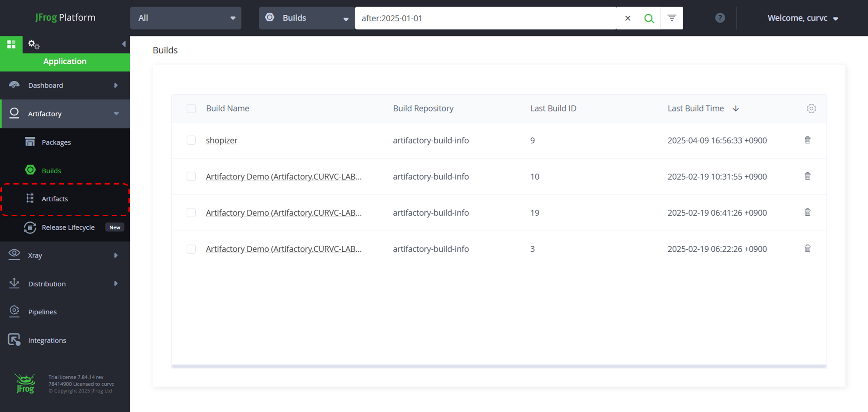Click the Packages box icon
This screenshot has height=412, width=868.
(x=30, y=142)
